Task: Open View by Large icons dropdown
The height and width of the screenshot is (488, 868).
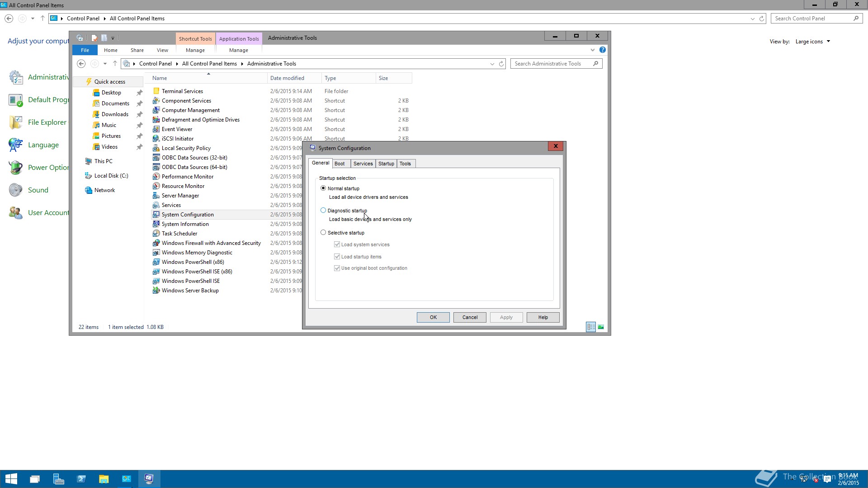Action: tap(812, 42)
